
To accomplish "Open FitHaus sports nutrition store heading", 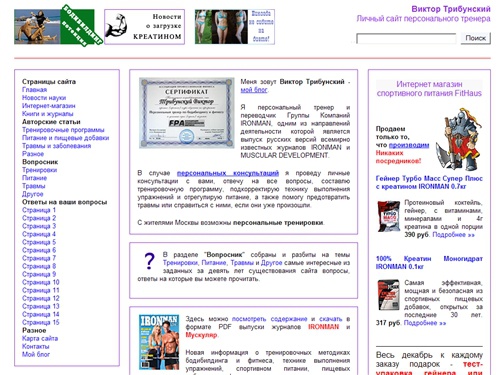I will (429, 89).
